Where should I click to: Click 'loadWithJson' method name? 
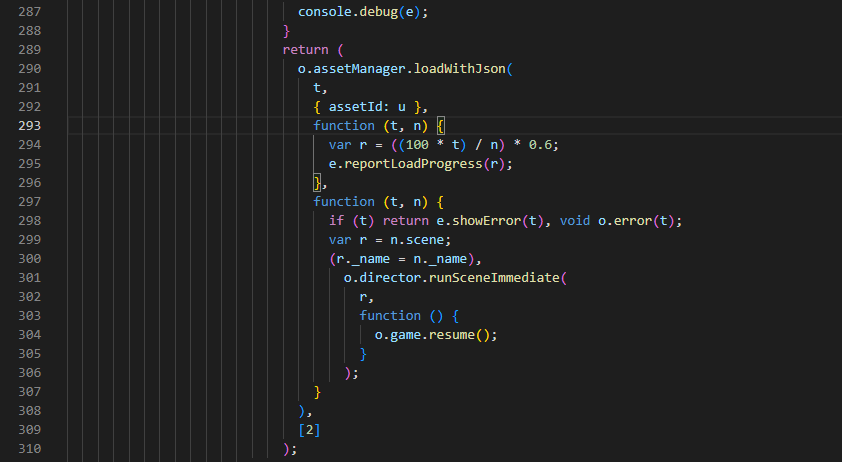pyautogui.click(x=460, y=69)
